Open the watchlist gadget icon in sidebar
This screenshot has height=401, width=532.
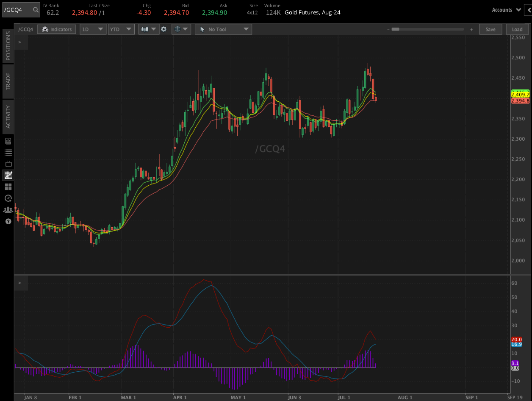(8, 140)
